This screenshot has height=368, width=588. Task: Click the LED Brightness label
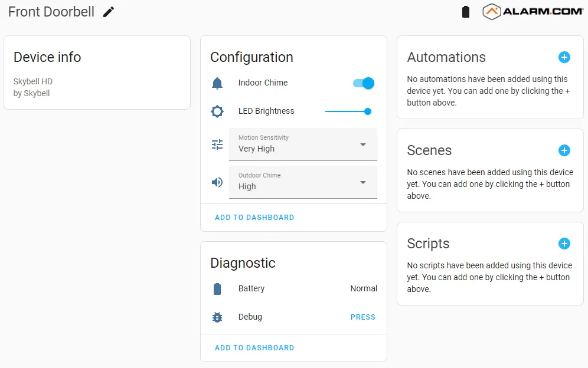click(x=266, y=111)
